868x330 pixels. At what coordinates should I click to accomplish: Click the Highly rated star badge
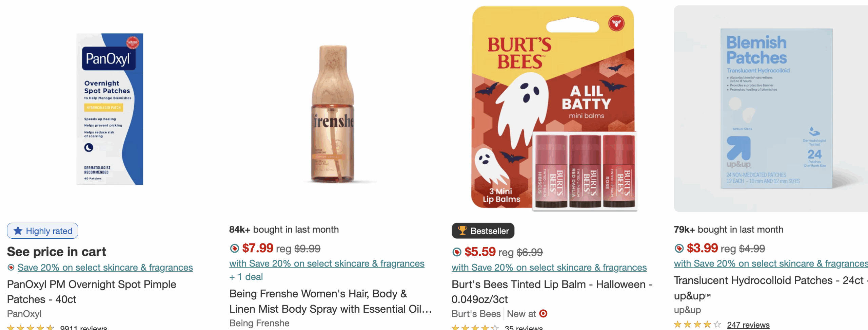pyautogui.click(x=43, y=231)
